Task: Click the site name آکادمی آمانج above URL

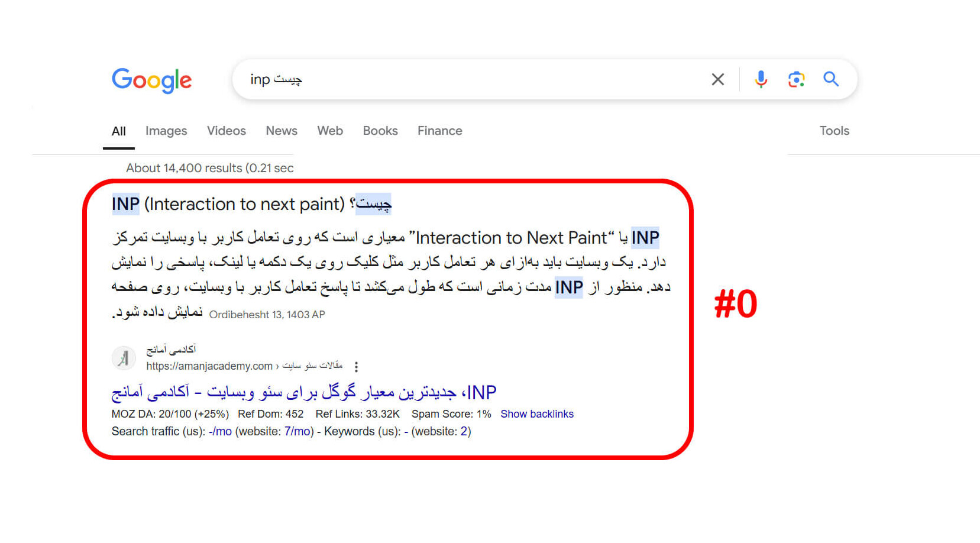Action: pos(171,350)
